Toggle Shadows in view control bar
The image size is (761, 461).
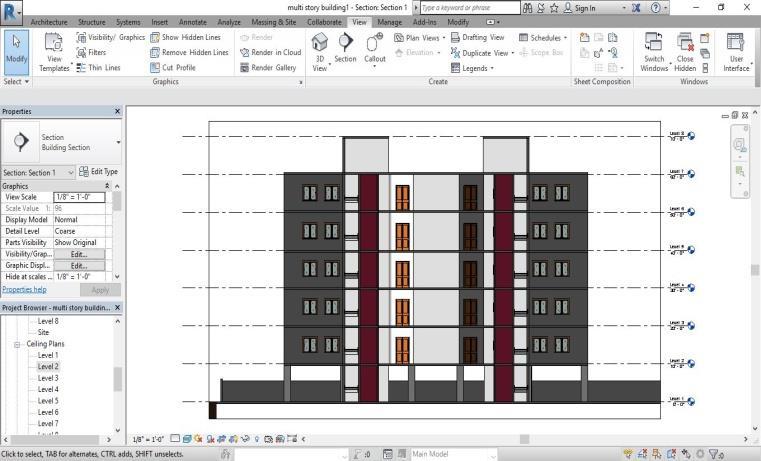[x=210, y=439]
